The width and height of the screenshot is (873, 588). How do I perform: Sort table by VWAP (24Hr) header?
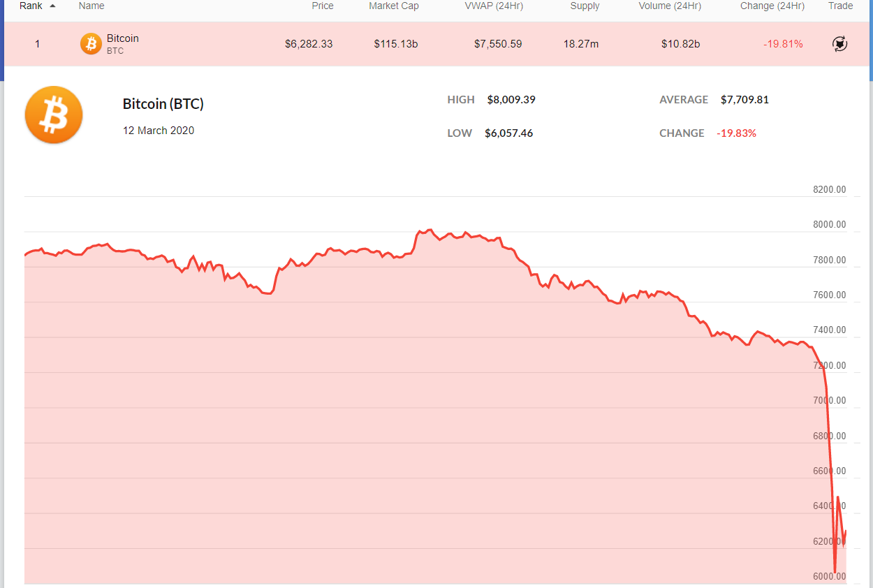click(494, 6)
